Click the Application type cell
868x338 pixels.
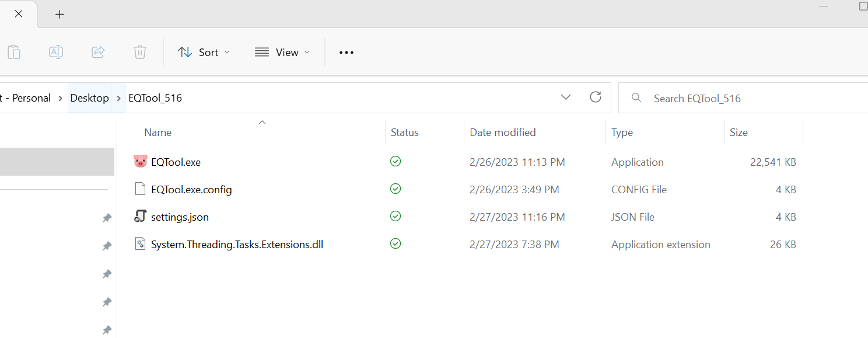pyautogui.click(x=638, y=162)
